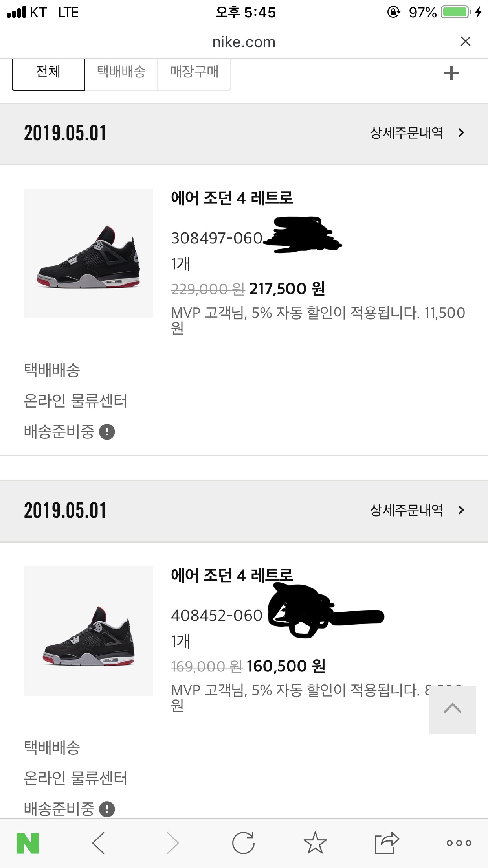This screenshot has width=488, height=868.
Task: Close the nike.com browser page with X
Action: pyautogui.click(x=466, y=41)
